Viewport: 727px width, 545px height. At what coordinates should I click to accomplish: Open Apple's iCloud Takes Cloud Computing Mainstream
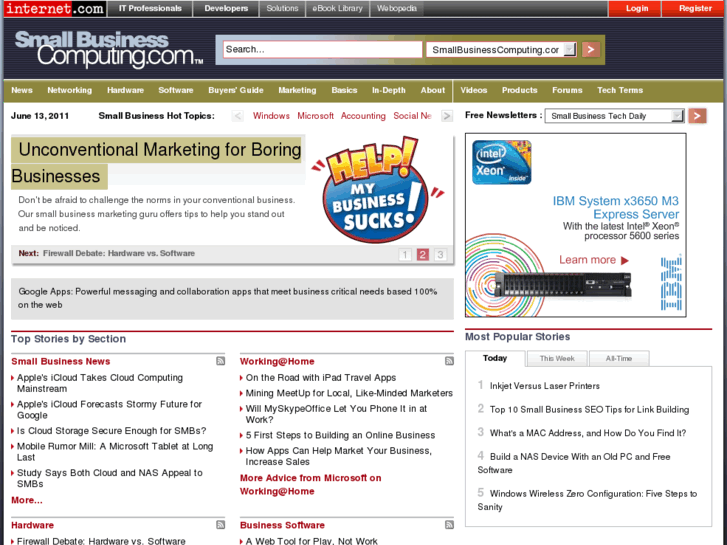point(100,383)
